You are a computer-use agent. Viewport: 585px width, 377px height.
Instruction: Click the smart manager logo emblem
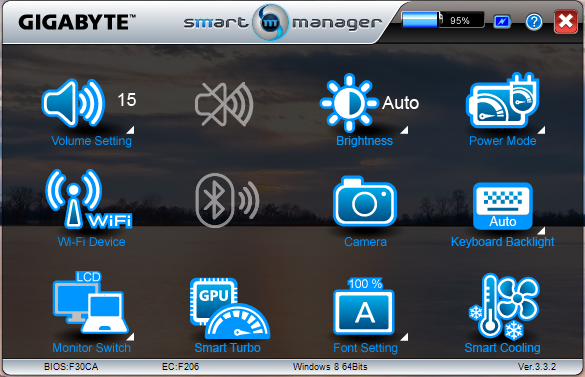(x=270, y=22)
